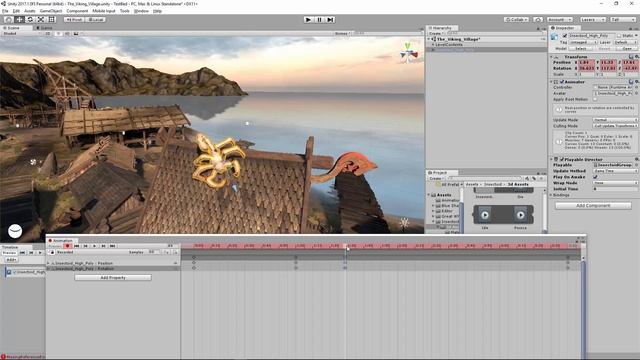Toggle Play On Awake checkbox
Viewport: 640px width, 360px height.
(x=595, y=177)
